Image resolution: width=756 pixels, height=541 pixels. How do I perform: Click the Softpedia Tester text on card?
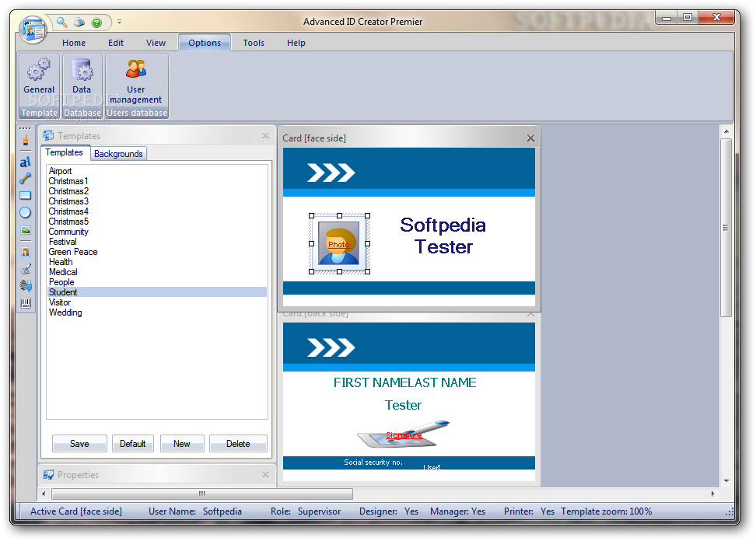(443, 236)
